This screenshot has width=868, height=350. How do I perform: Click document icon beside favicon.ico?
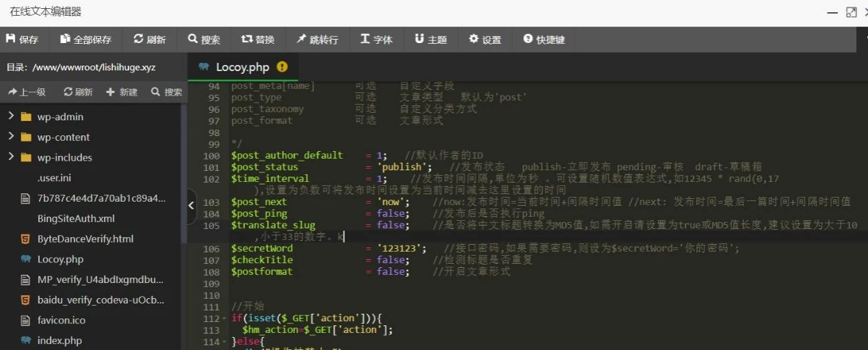tap(26, 320)
